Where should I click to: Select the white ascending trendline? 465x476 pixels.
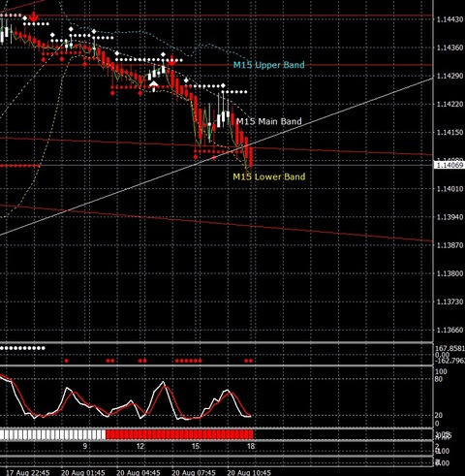[x=216, y=156]
